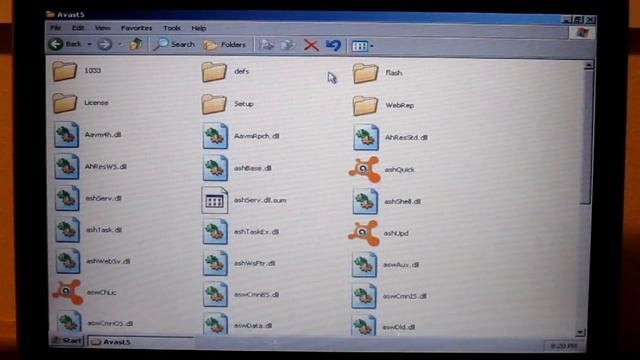Select the aswCmnIS.dll file icon
The image size is (640, 360).
364,296
